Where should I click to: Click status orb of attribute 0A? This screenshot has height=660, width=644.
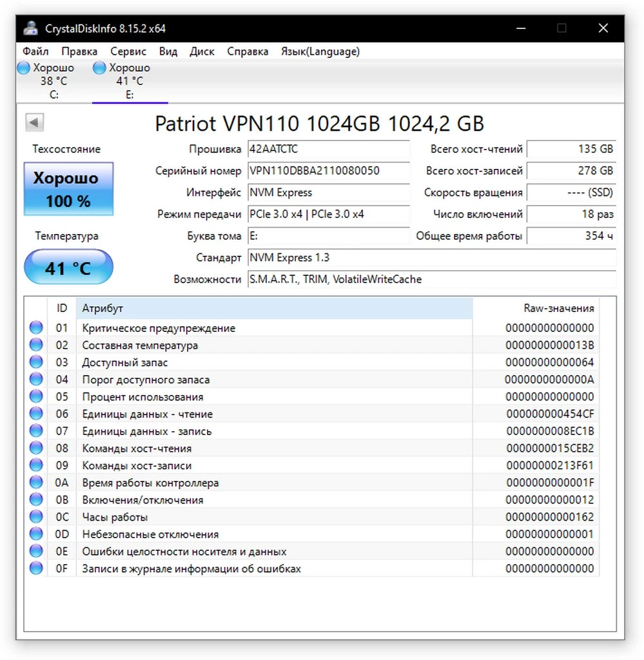(36, 482)
